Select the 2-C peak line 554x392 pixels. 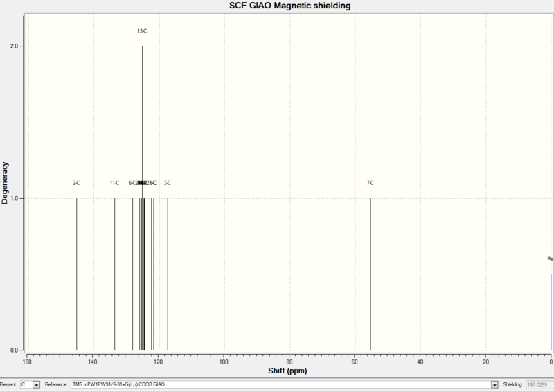tap(77, 274)
